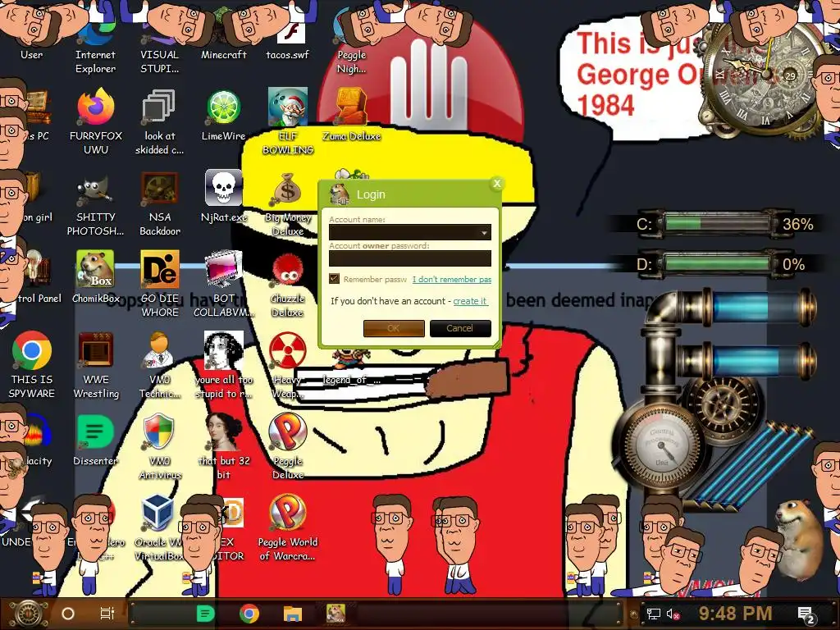The image size is (840, 630).
Task: Open the GO DIE WHORE Adobe icon
Action: pos(159,269)
